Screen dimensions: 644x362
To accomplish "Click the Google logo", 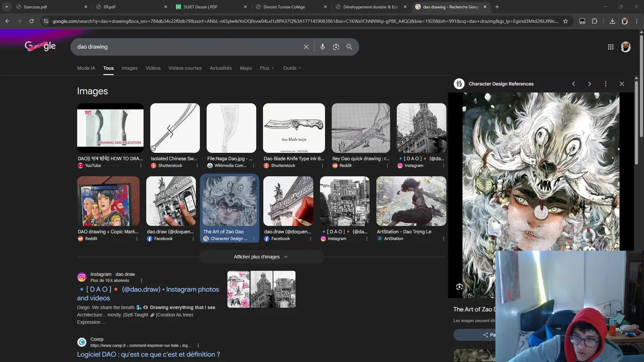I will tap(40, 46).
